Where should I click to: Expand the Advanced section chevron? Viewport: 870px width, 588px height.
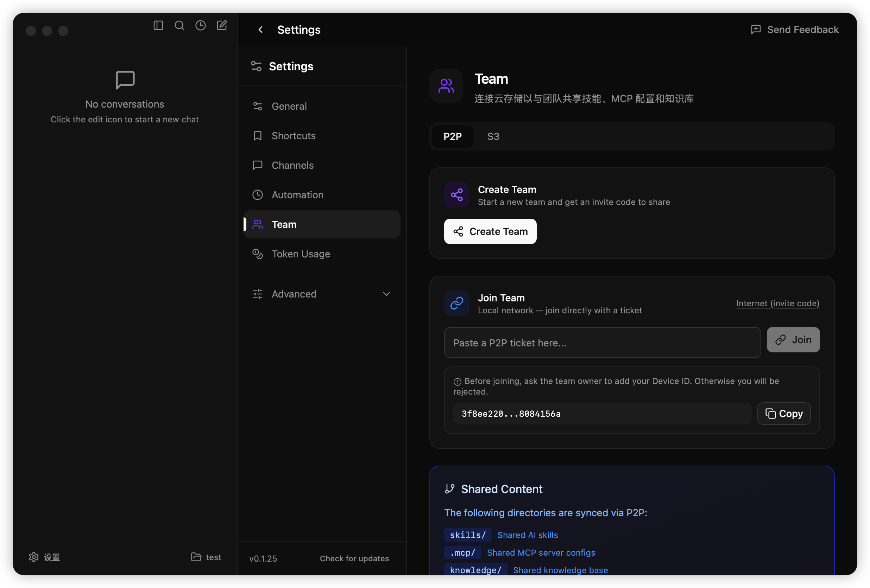click(386, 294)
